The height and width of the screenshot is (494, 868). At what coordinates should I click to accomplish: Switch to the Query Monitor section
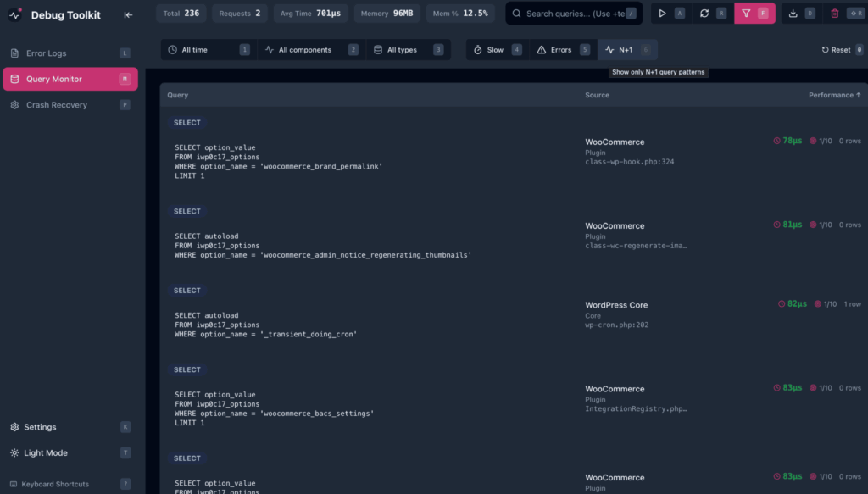(x=56, y=78)
